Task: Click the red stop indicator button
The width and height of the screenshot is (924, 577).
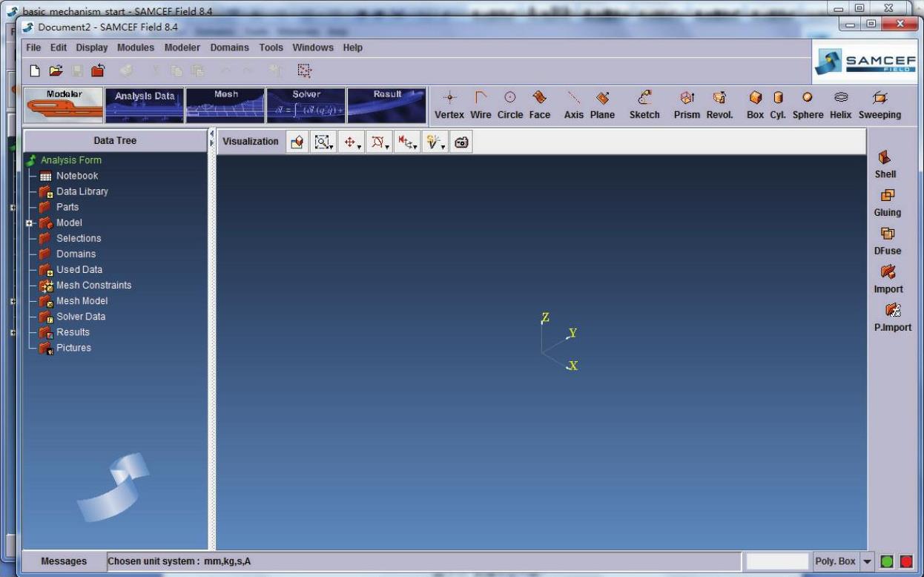Action: [905, 561]
